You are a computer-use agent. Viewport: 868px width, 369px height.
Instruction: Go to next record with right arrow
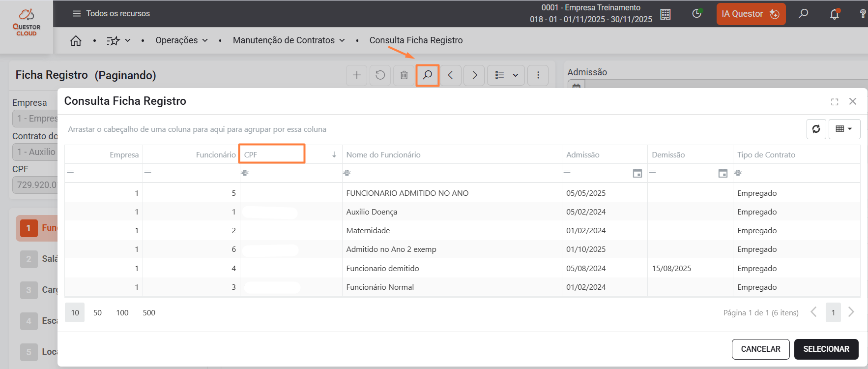coord(474,75)
